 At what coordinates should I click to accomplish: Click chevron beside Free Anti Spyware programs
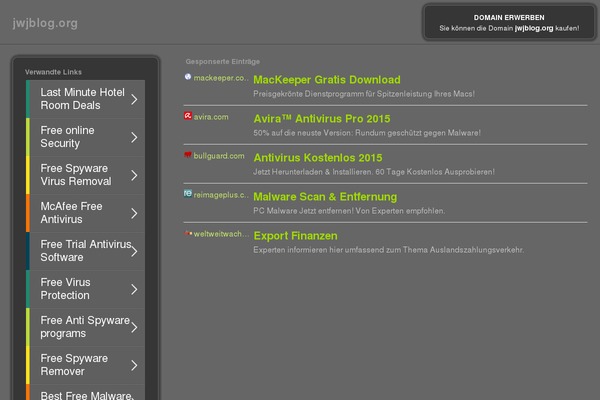(134, 328)
